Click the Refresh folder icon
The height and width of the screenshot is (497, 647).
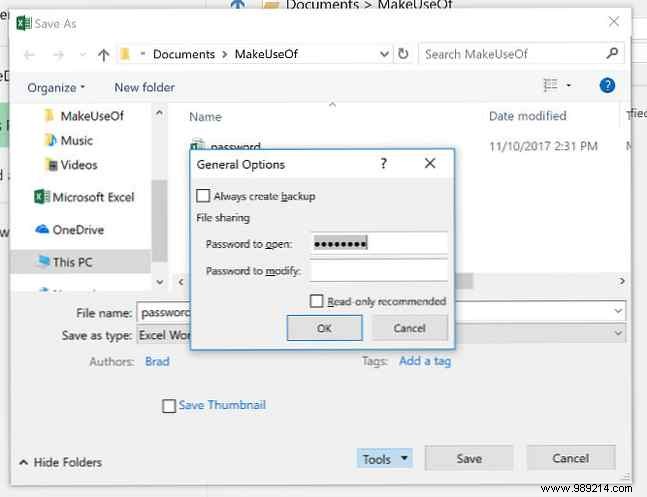(403, 54)
